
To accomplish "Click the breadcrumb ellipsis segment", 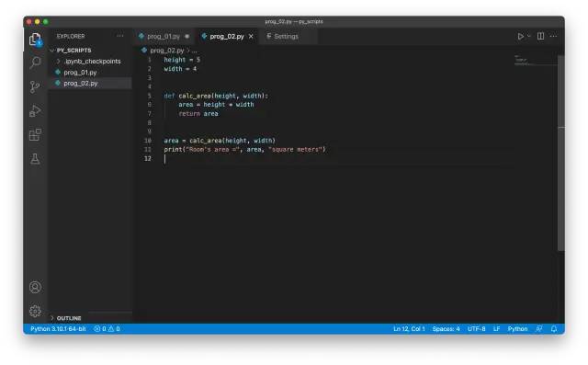I will (x=195, y=51).
